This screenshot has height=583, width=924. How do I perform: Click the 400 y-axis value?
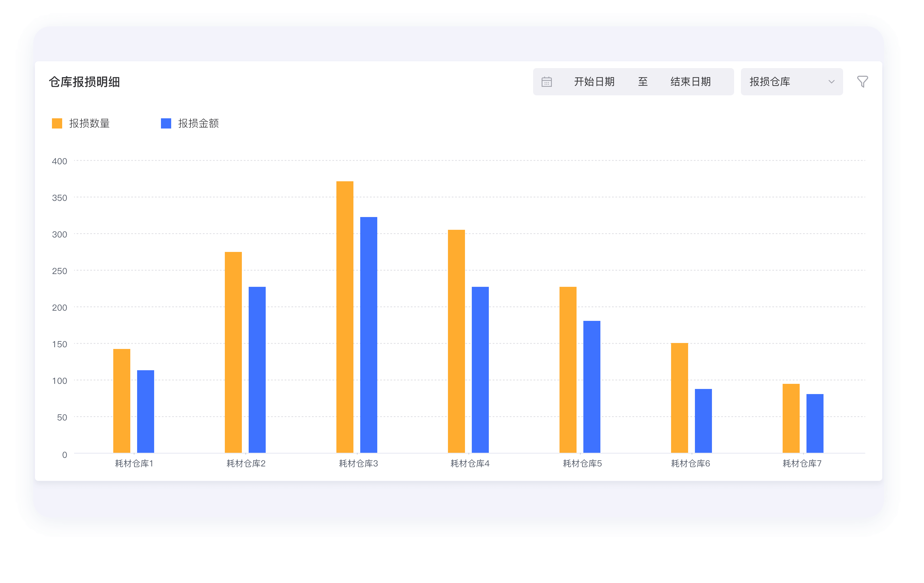[60, 161]
